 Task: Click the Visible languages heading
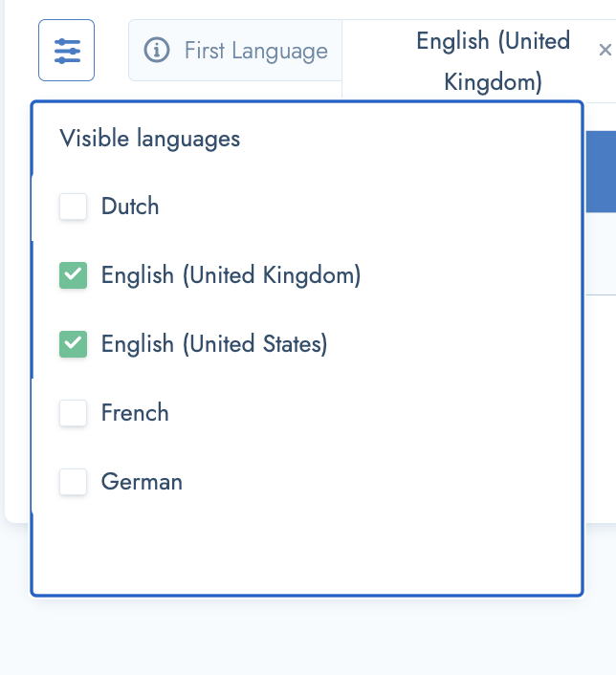(149, 139)
